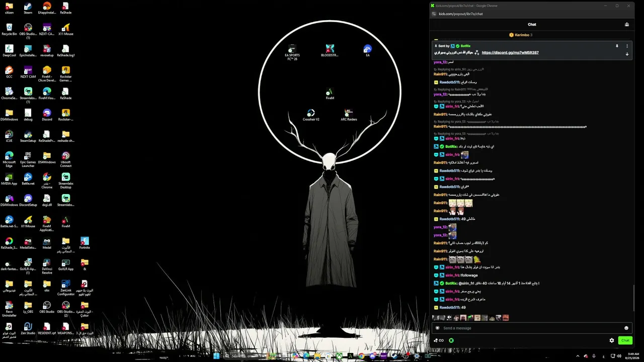Select the Epic Games Launcher icon
This screenshot has width=644, height=362.
tap(28, 159)
